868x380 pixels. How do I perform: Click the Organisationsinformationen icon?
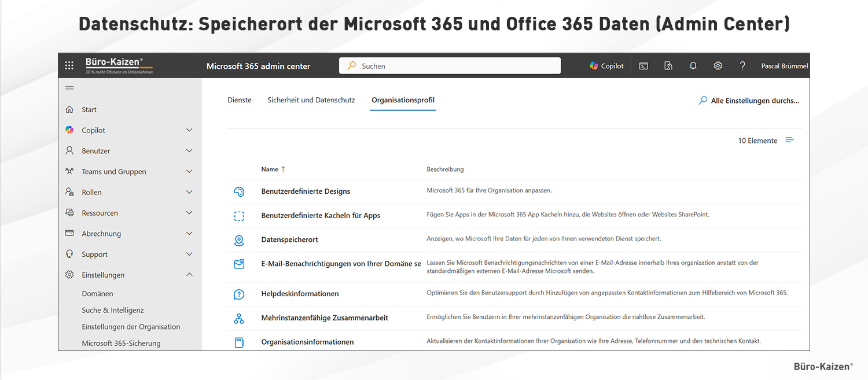tap(239, 342)
